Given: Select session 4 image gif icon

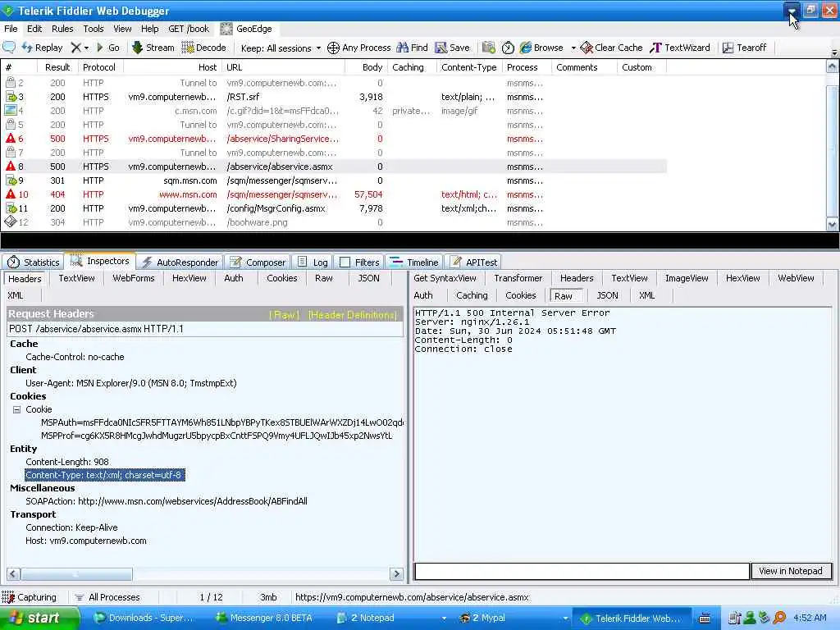Looking at the screenshot, I should pyautogui.click(x=11, y=111).
